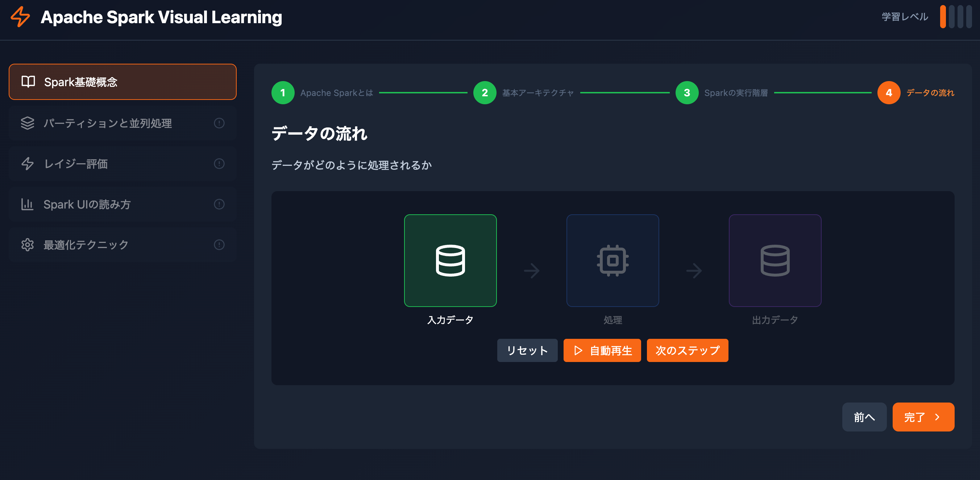
Task: Open the Spark基礎概念 book icon
Action: coord(28,82)
